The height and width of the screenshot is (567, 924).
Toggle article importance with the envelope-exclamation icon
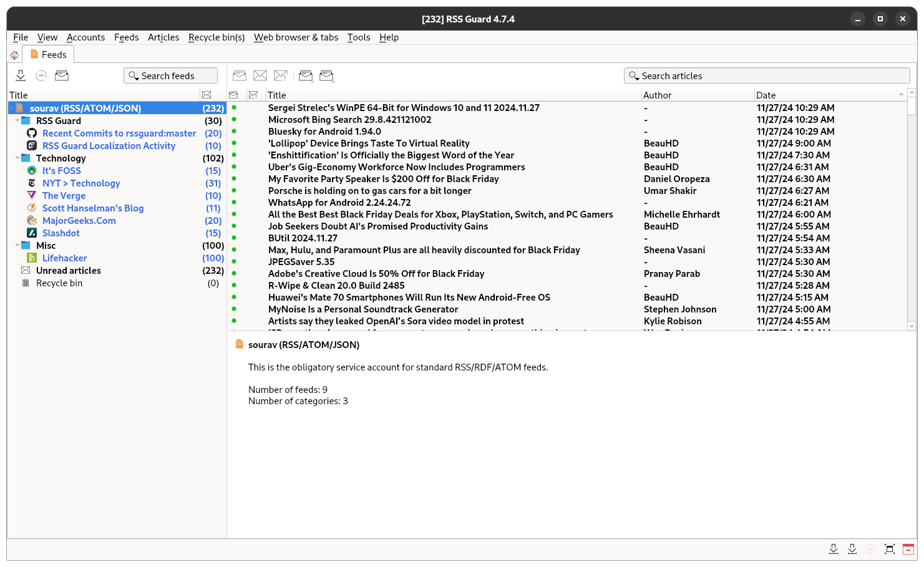(281, 75)
